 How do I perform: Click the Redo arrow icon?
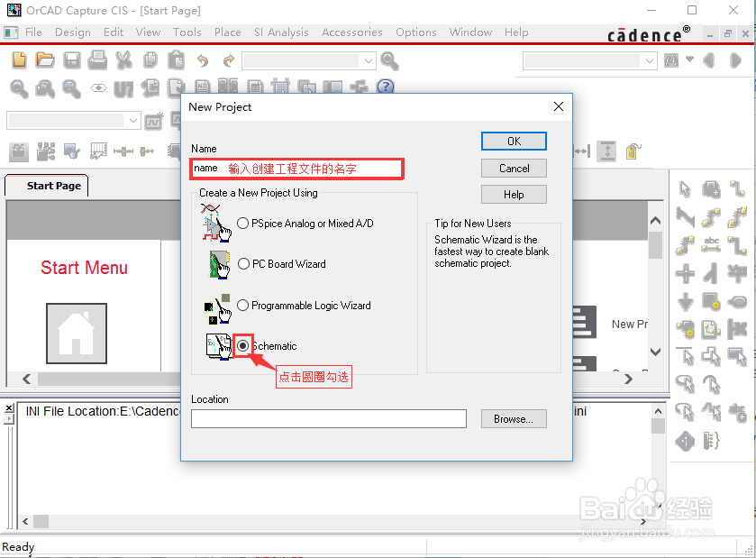(x=229, y=60)
